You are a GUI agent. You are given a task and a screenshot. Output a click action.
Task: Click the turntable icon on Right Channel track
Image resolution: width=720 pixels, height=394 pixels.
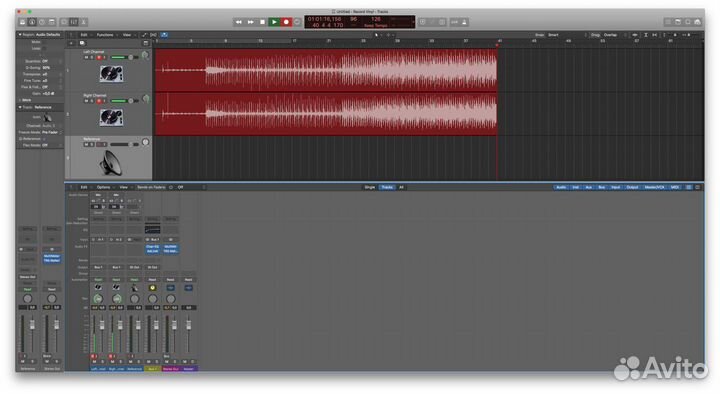(x=111, y=117)
